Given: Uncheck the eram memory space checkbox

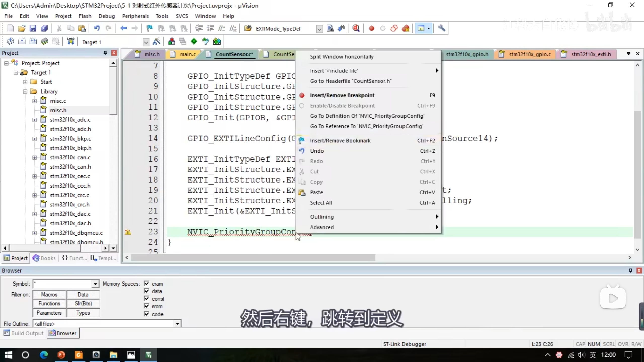Looking at the screenshot, I should click(147, 284).
